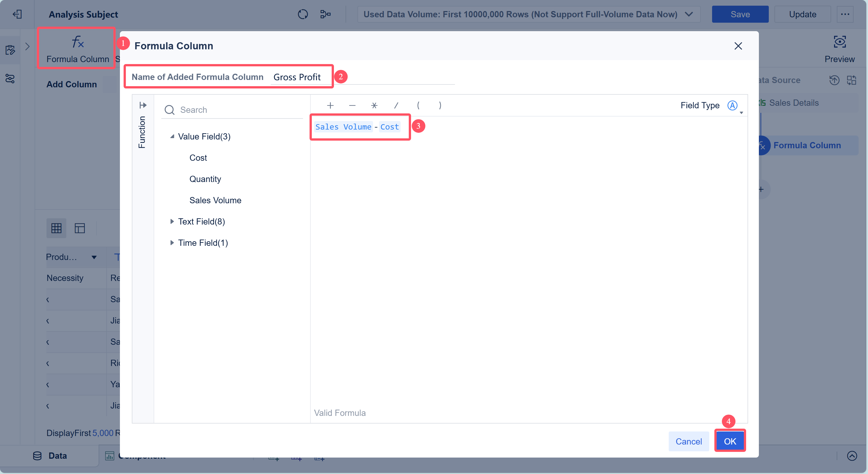Screen dimensions: 868x474
Task: Click the collapse-up circle icon bottom right
Action: click(x=852, y=456)
